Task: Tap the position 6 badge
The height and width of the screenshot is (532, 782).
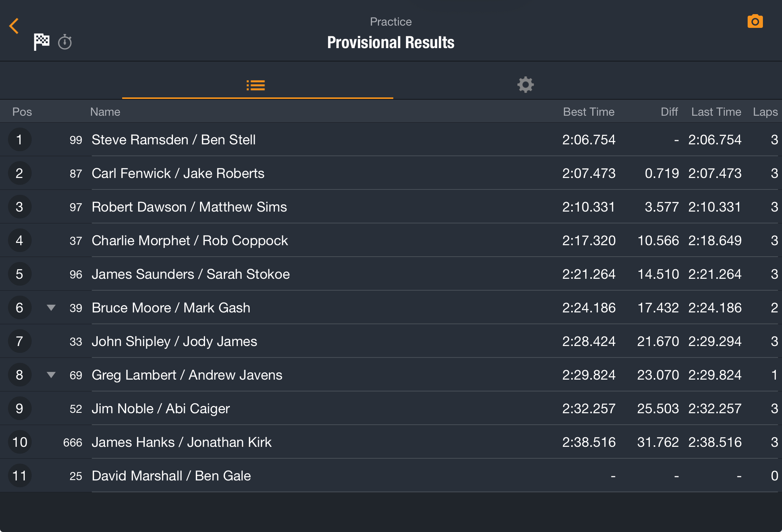Action: [x=19, y=307]
